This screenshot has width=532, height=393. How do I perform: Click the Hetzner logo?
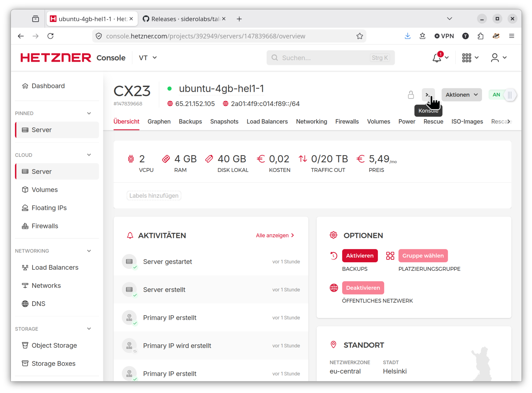(x=56, y=58)
